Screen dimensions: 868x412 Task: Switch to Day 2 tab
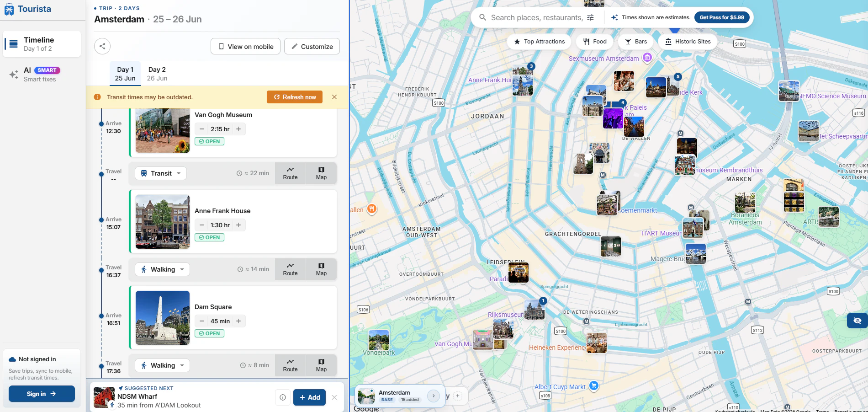pyautogui.click(x=157, y=74)
